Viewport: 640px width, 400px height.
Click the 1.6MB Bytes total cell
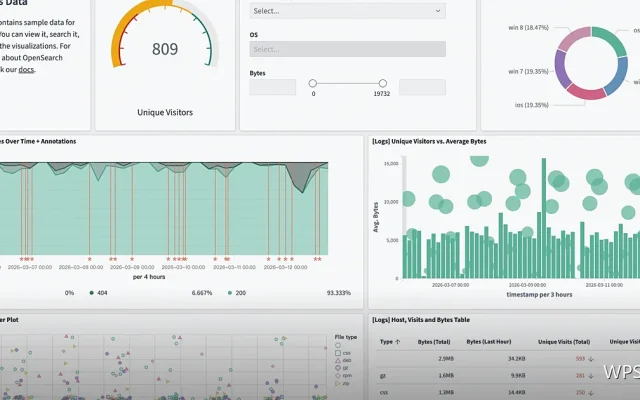446,376
